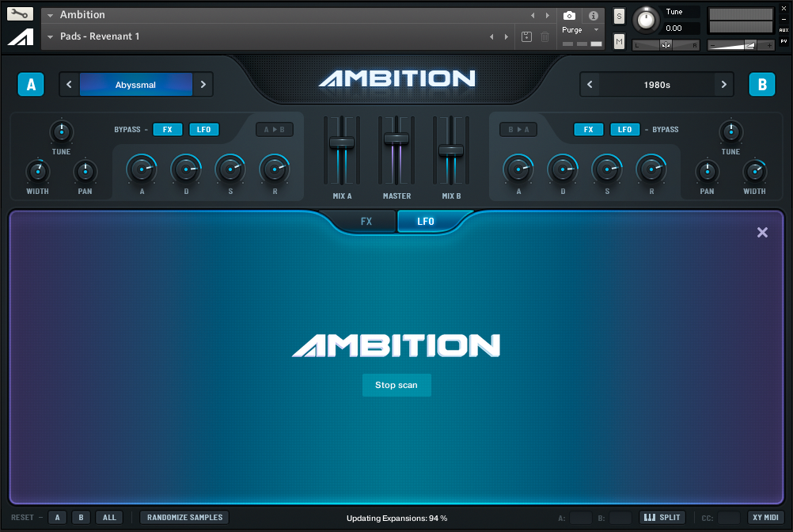
Task: Copy settings with A to B button
Action: (274, 130)
